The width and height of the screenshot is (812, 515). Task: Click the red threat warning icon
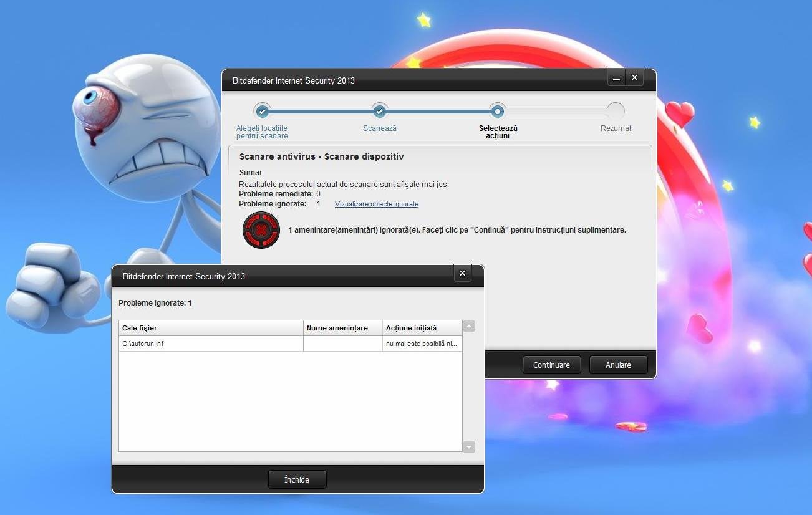[261, 230]
